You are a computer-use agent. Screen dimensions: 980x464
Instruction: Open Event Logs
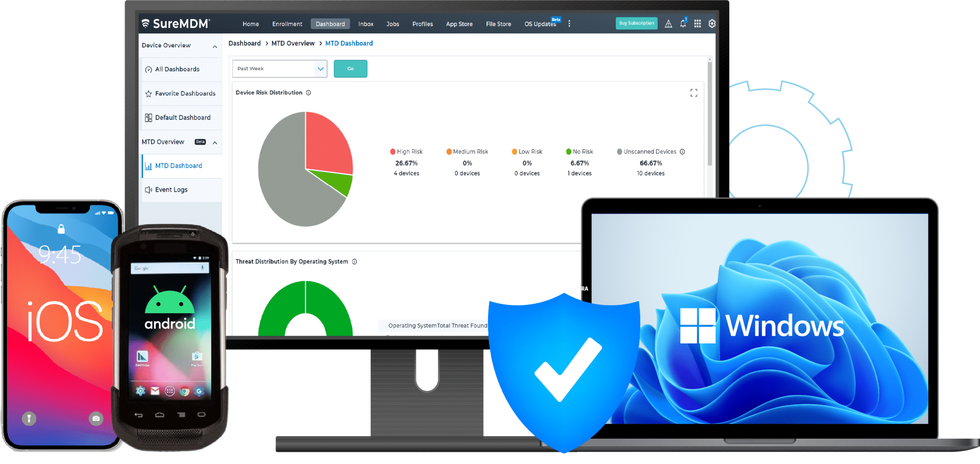(x=181, y=190)
